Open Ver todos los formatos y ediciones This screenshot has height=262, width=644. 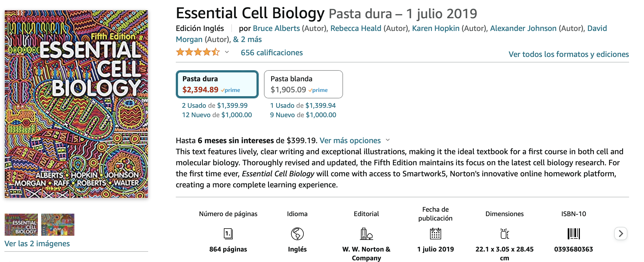(569, 54)
